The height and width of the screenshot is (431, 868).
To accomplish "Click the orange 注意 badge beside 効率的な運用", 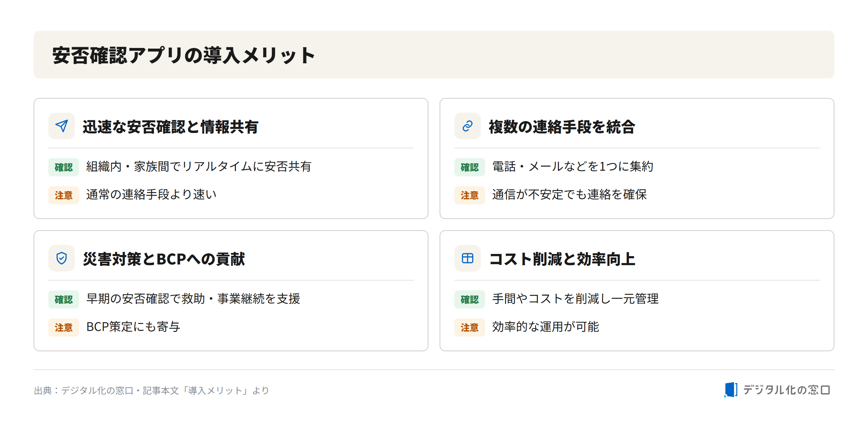I will tap(470, 327).
